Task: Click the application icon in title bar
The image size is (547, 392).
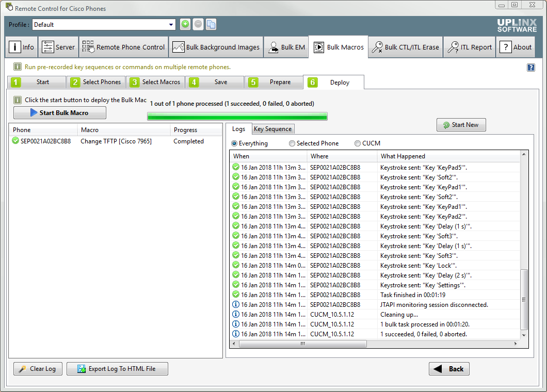Action: click(x=9, y=7)
